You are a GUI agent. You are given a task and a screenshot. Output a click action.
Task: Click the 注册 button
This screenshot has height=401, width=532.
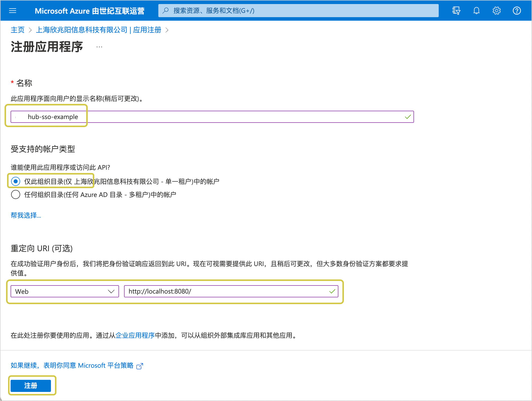31,386
